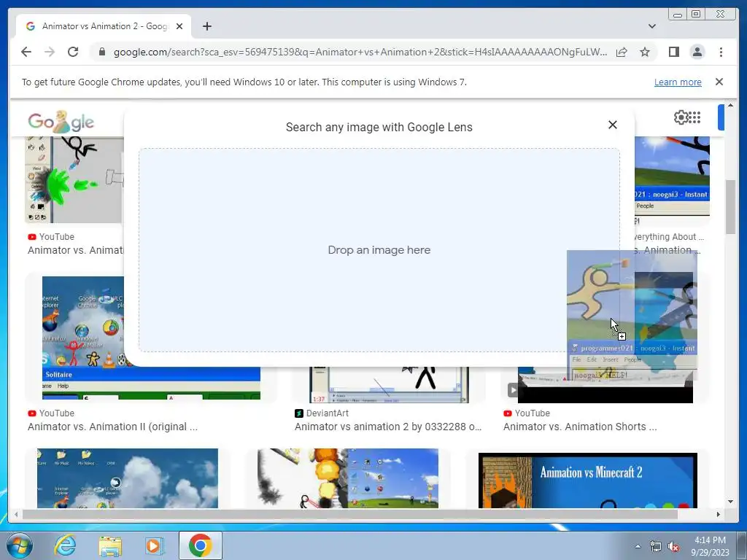Image resolution: width=747 pixels, height=560 pixels.
Task: Open Animator vs. Animation Shorts result
Action: [580, 427]
